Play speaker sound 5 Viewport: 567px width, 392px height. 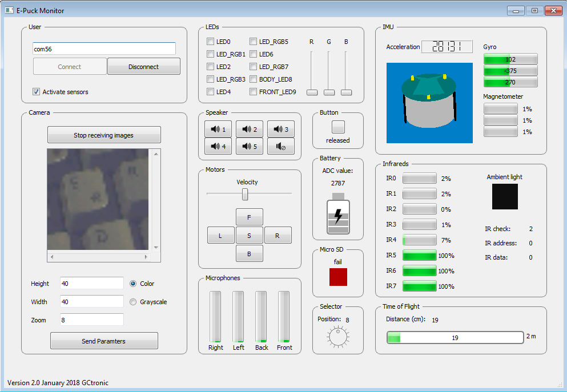pyautogui.click(x=250, y=146)
